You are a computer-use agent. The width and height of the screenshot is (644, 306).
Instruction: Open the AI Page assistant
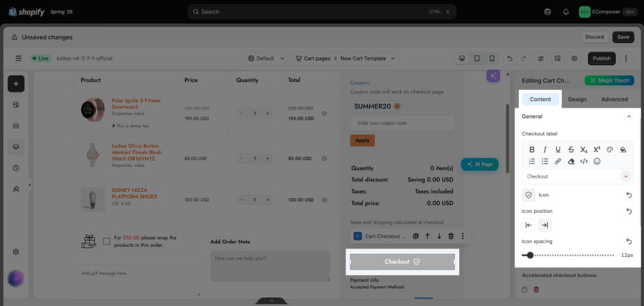click(480, 164)
